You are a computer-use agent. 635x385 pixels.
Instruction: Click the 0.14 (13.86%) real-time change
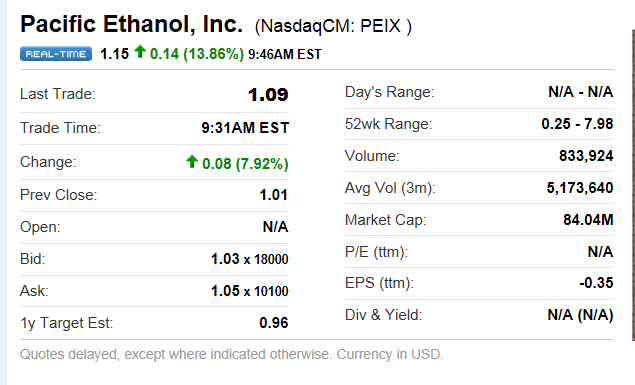tap(197, 54)
